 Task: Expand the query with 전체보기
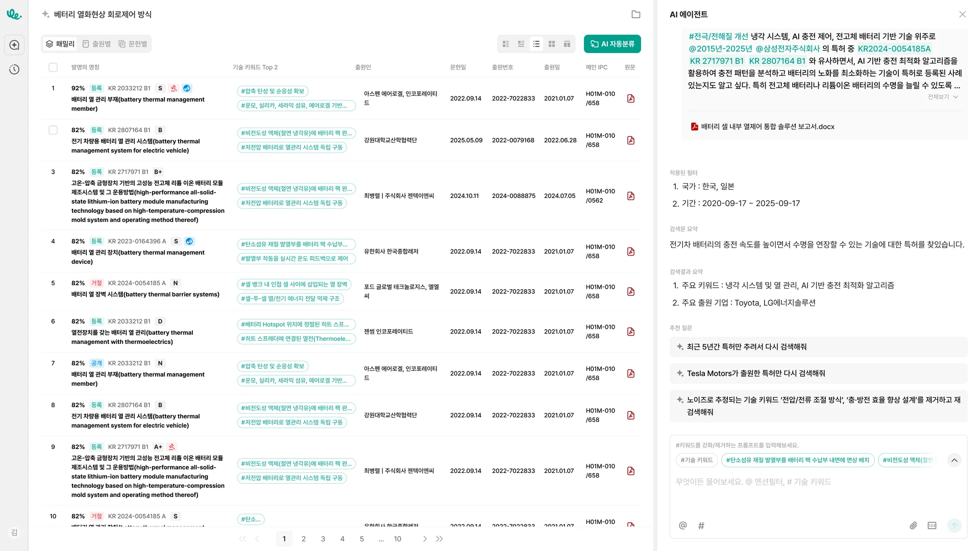pos(942,97)
